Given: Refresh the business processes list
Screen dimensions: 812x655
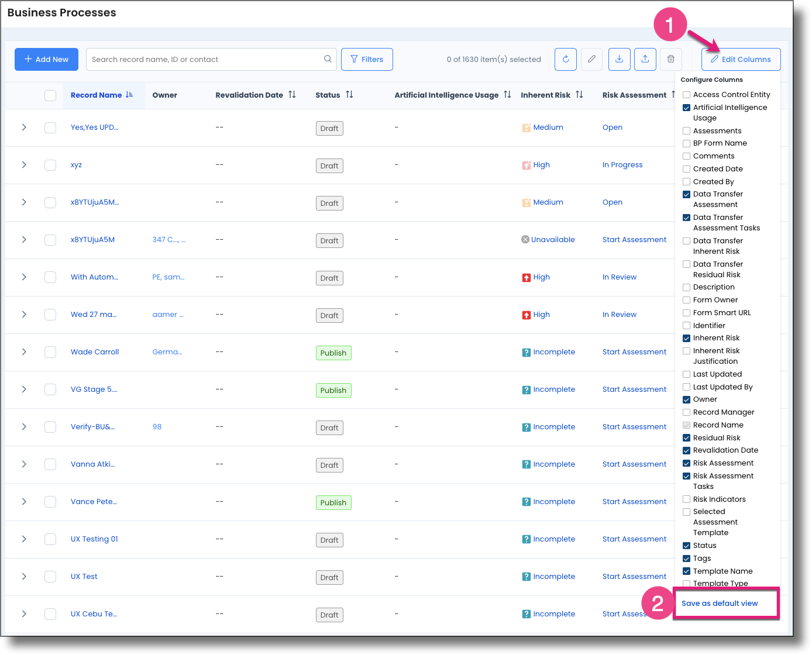Looking at the screenshot, I should click(x=565, y=59).
